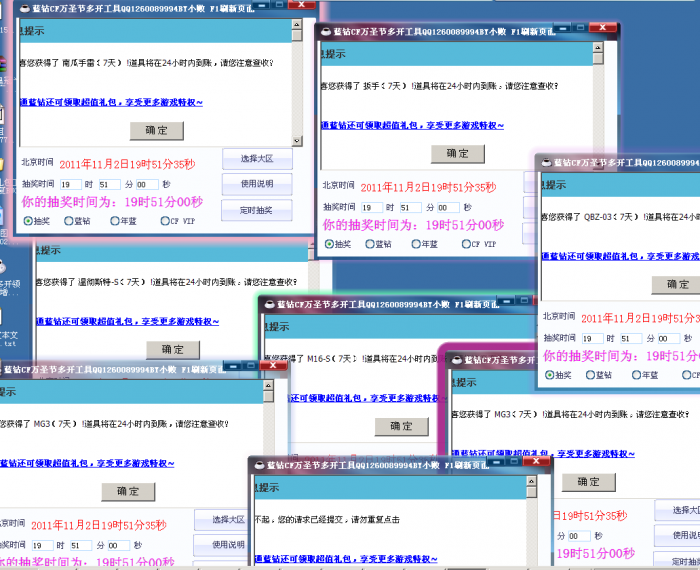Start 定时抽奖 in 南瓜手雷 window
The image size is (700, 570).
click(x=257, y=210)
